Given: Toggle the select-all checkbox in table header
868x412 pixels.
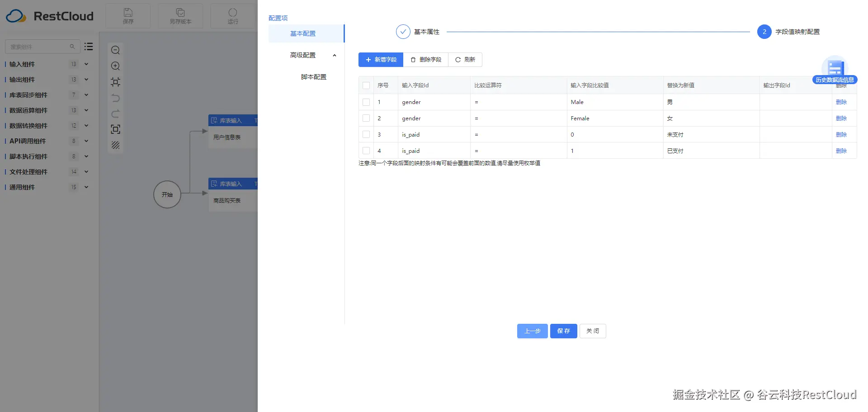Looking at the screenshot, I should point(366,85).
